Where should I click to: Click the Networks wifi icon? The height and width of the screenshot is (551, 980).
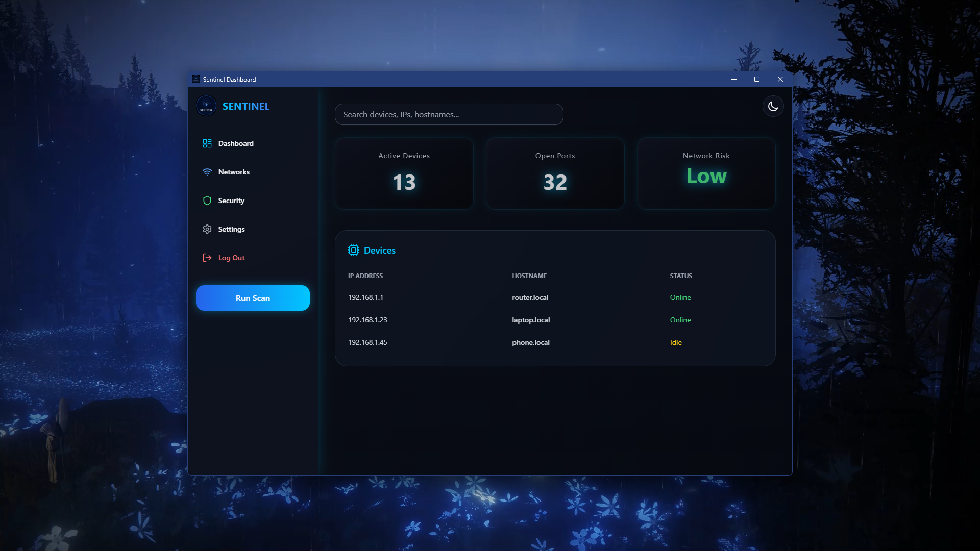(207, 172)
